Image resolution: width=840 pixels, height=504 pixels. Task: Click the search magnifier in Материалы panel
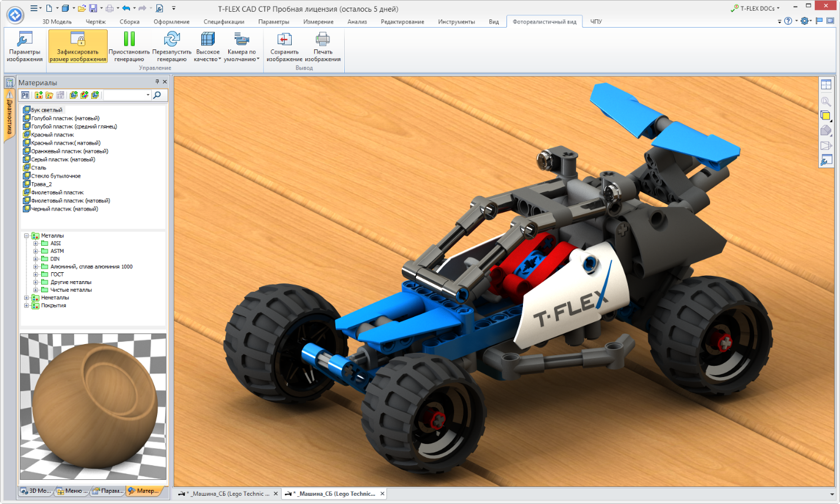pos(157,95)
